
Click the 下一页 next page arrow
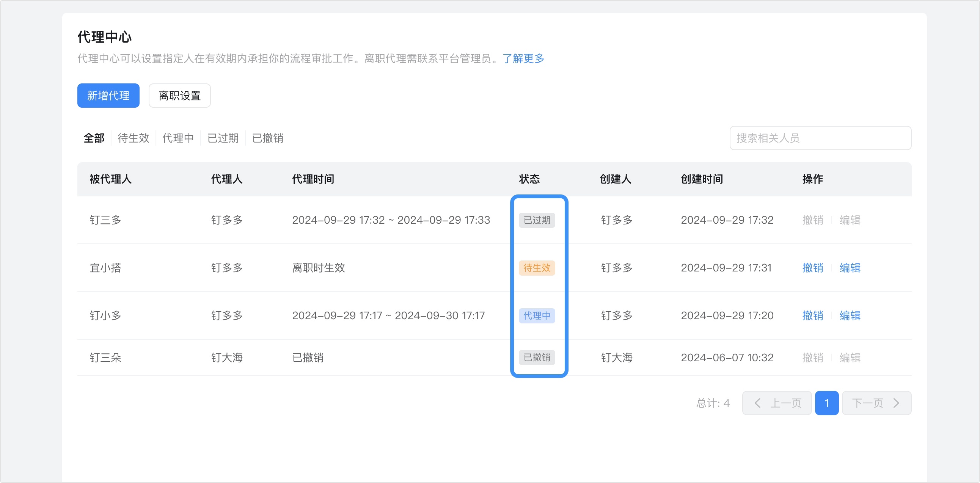point(876,403)
